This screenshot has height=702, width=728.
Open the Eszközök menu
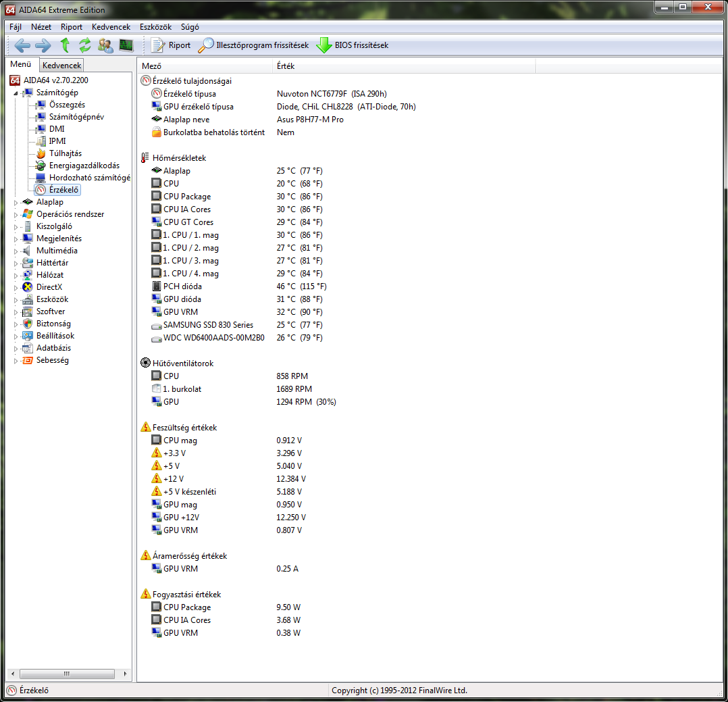click(x=155, y=27)
